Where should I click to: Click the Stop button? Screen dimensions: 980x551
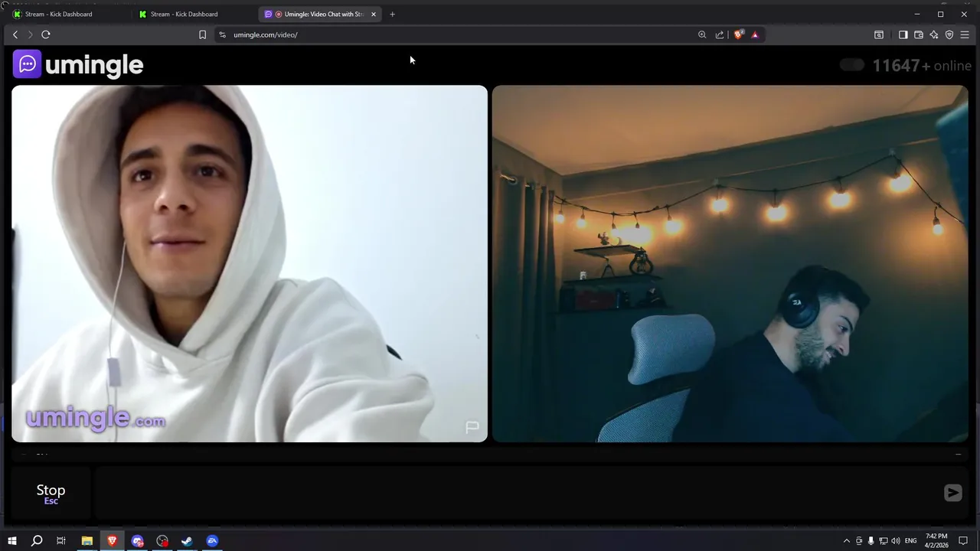51,494
